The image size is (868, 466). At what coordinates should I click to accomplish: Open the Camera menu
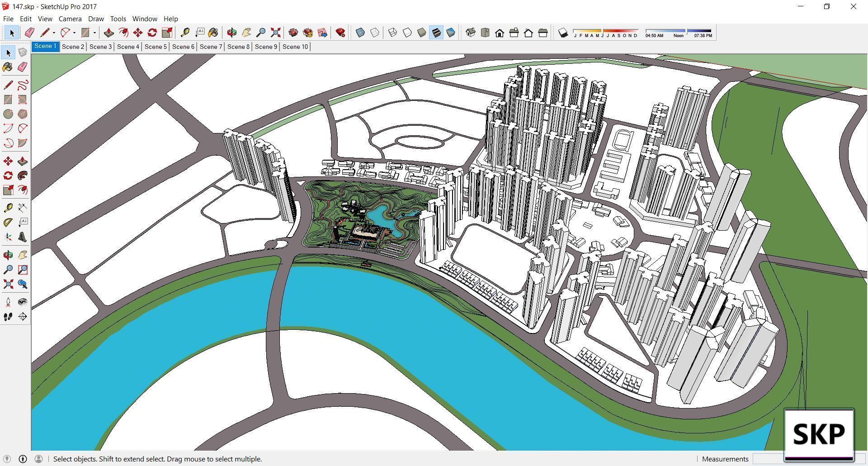click(70, 19)
